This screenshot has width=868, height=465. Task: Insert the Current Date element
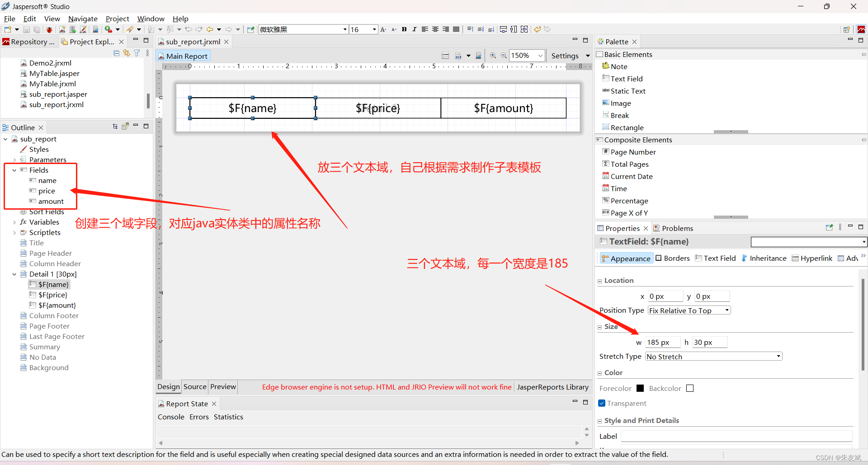[x=631, y=176]
